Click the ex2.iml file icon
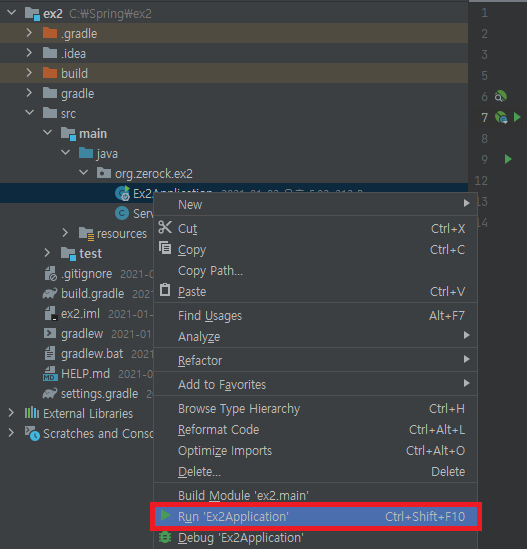 coord(50,313)
